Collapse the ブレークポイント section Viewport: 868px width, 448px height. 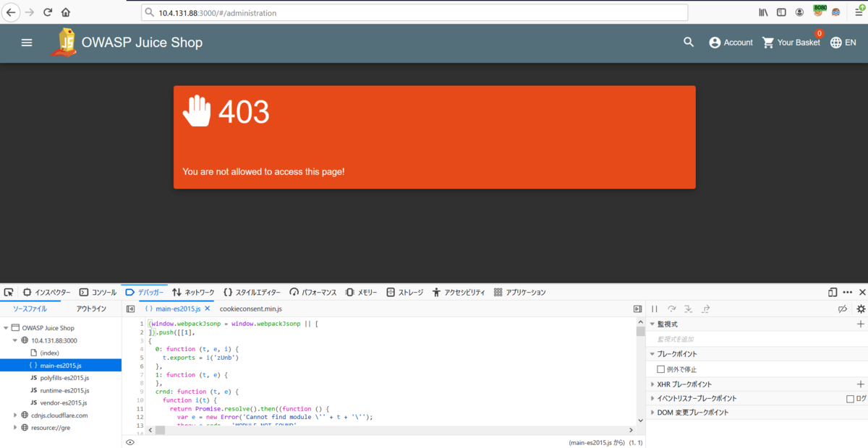pos(652,354)
